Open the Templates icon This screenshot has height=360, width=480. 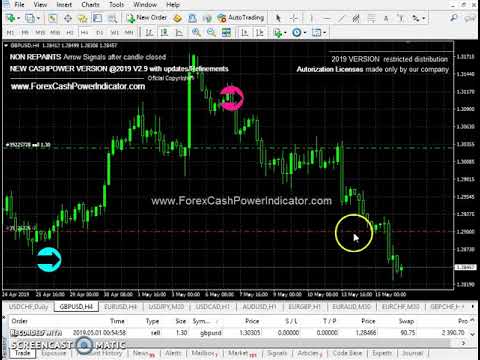[316, 32]
